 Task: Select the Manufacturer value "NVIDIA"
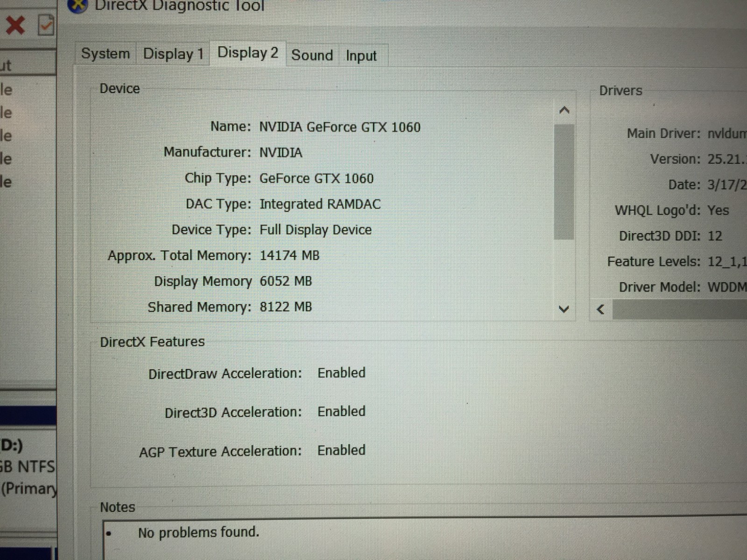281,153
